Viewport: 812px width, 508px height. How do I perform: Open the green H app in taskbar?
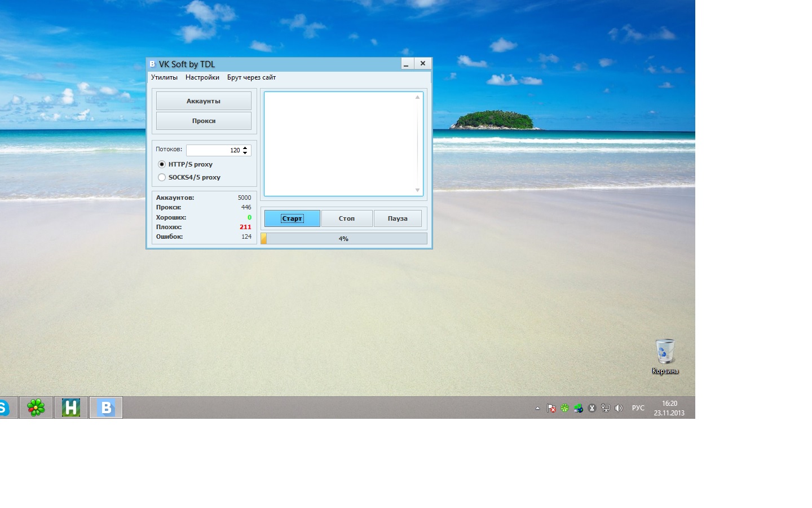tap(71, 408)
